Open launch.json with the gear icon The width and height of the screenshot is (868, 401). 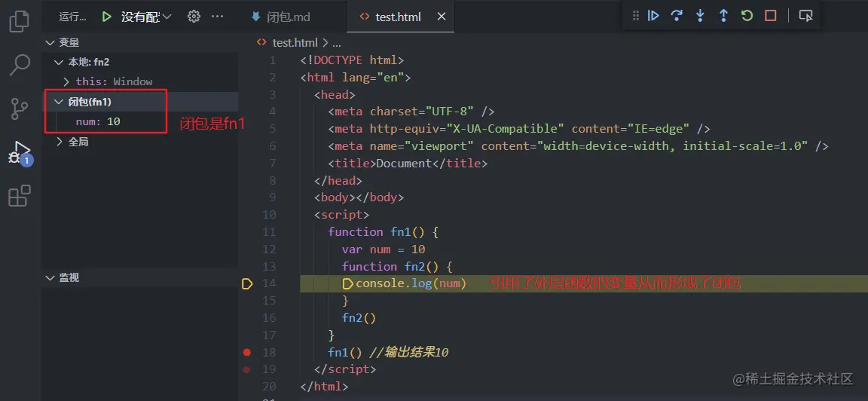click(194, 17)
